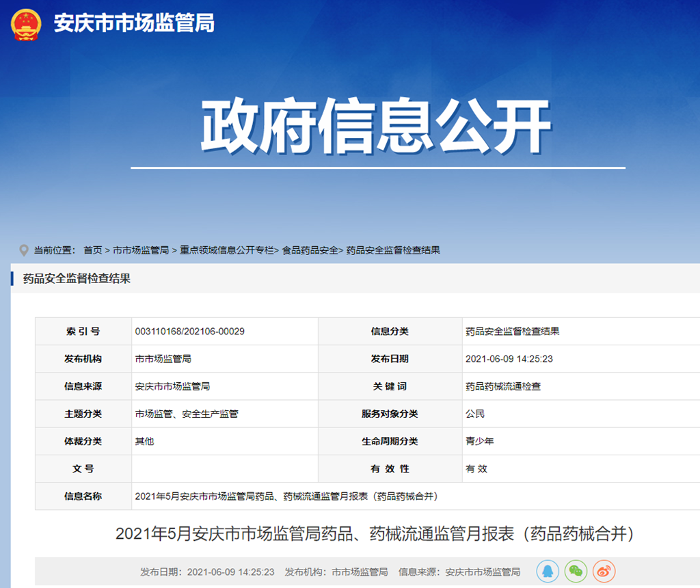700x588 pixels.
Task: Open the 首页 breadcrumb link
Action: (93, 250)
